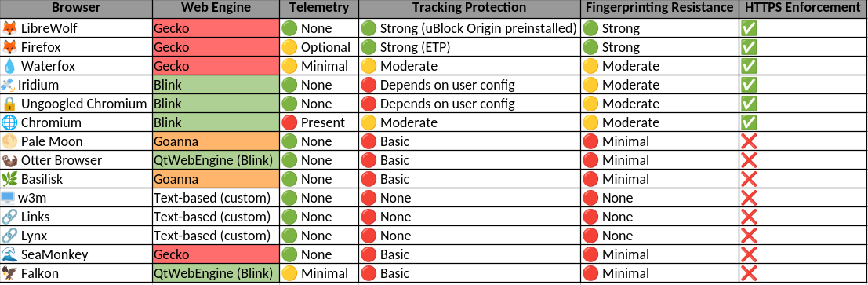
Task: Click the Ungoogled Chromium lock icon
Action: coord(9,104)
